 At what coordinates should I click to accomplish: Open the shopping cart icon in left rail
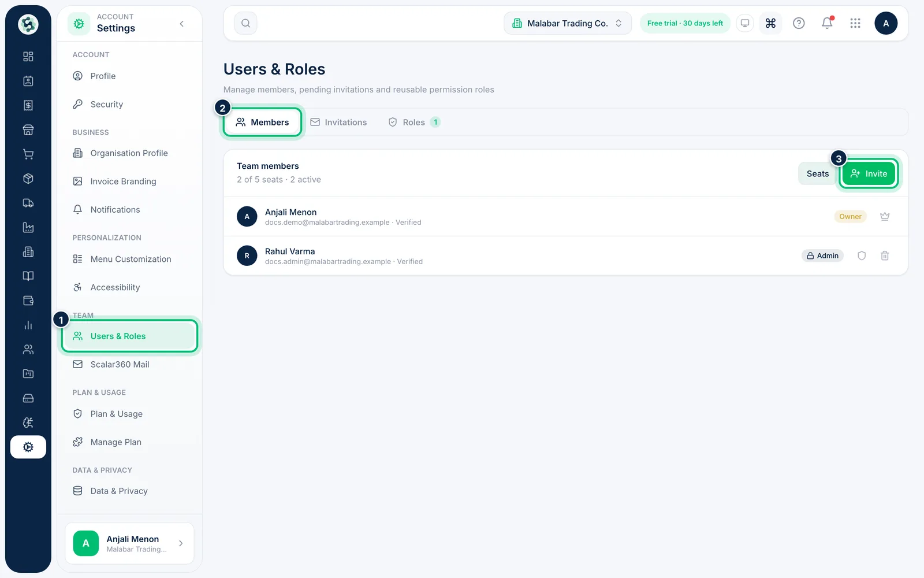pyautogui.click(x=28, y=154)
